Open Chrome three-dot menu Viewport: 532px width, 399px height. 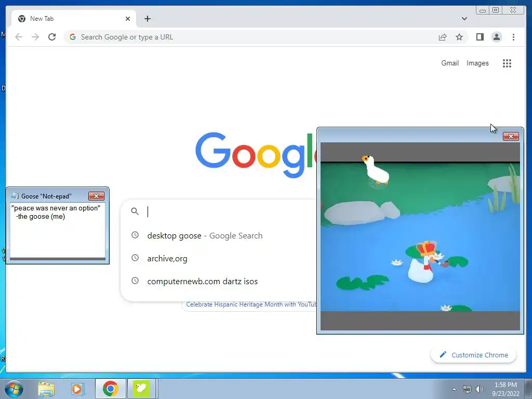pos(513,37)
